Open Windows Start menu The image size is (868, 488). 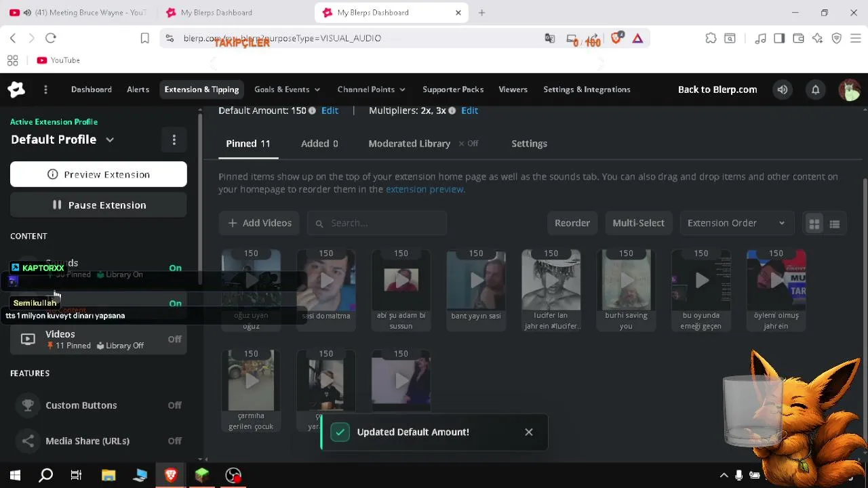pos(15,475)
